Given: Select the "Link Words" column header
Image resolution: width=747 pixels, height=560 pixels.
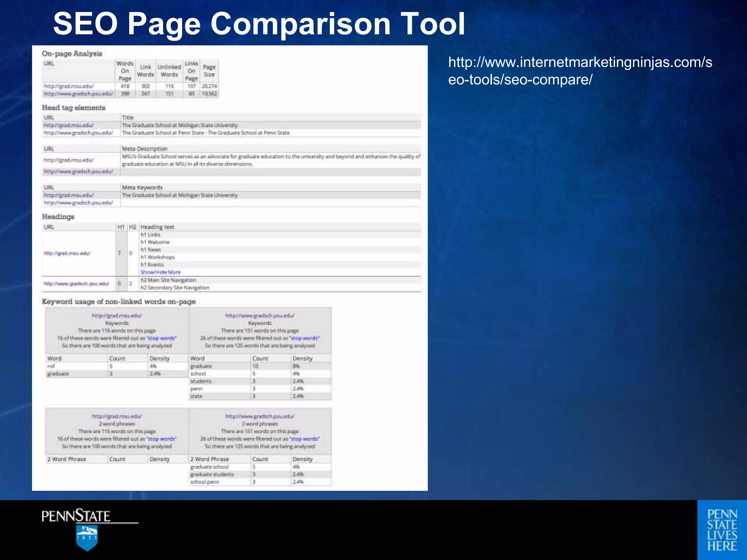Looking at the screenshot, I should [145, 71].
